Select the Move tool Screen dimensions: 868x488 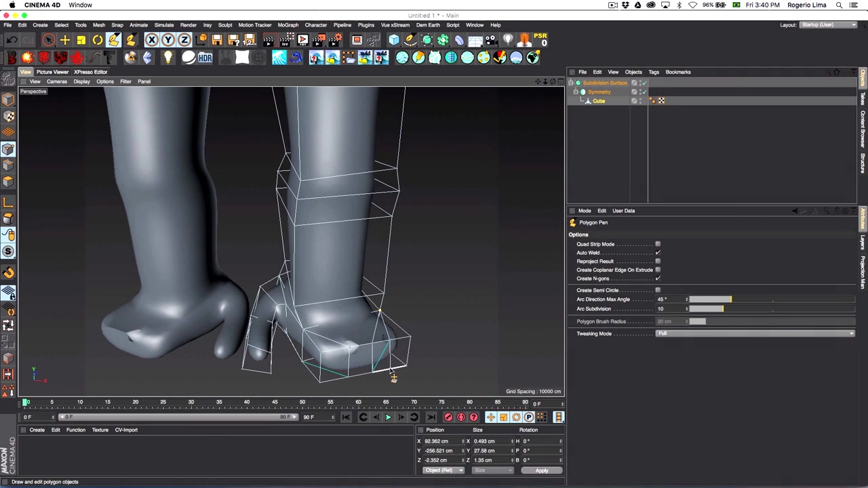tap(64, 40)
